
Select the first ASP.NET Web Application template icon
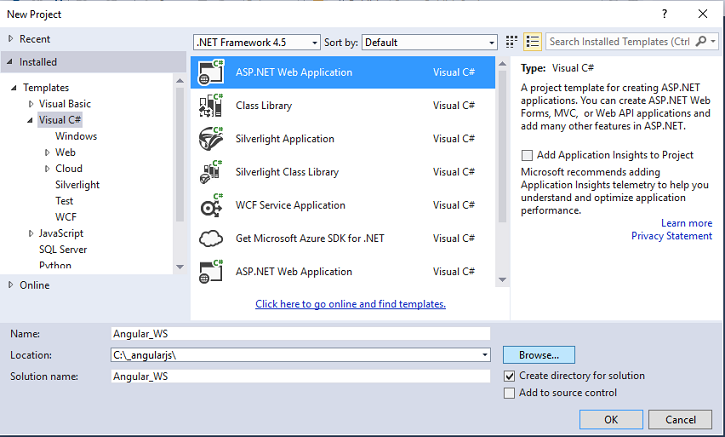[x=211, y=73]
